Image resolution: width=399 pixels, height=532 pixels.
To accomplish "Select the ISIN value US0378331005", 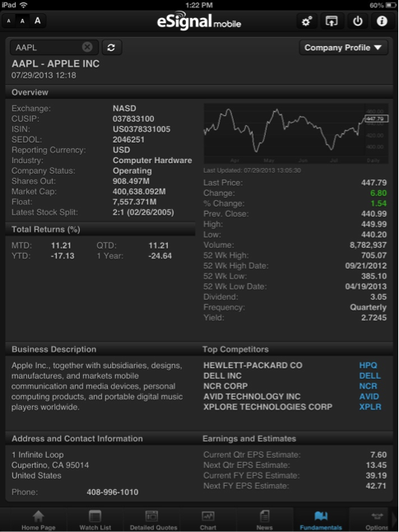I will (142, 129).
